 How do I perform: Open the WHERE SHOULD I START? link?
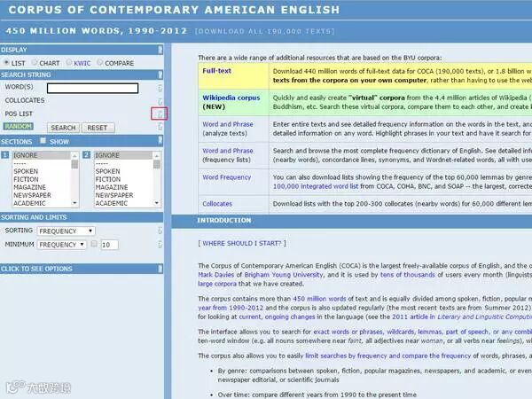242,243
